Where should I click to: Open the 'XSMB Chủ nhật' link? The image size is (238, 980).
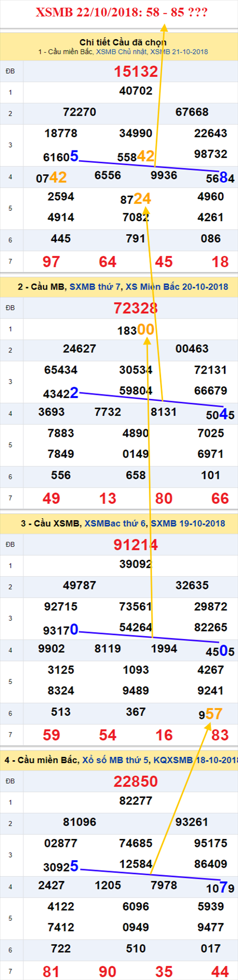click(122, 51)
